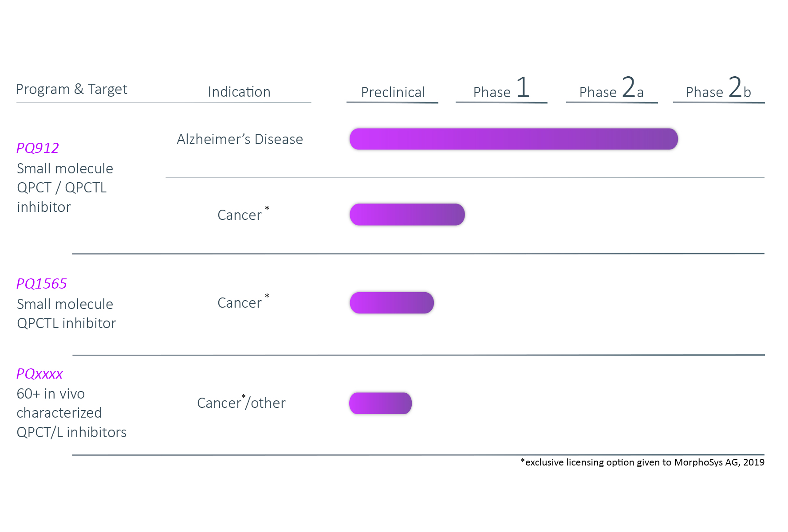Click the Program & Target header
The height and width of the screenshot is (532, 788).
71,89
